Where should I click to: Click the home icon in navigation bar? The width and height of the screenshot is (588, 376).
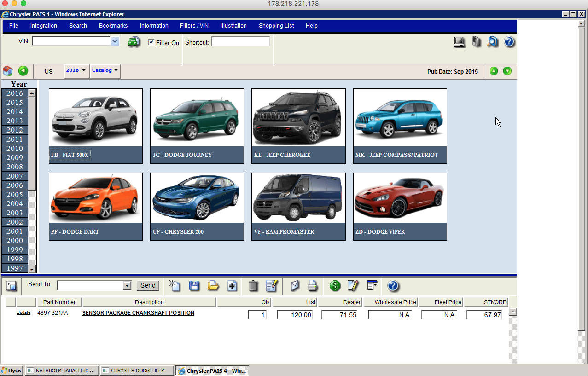pyautogui.click(x=8, y=71)
